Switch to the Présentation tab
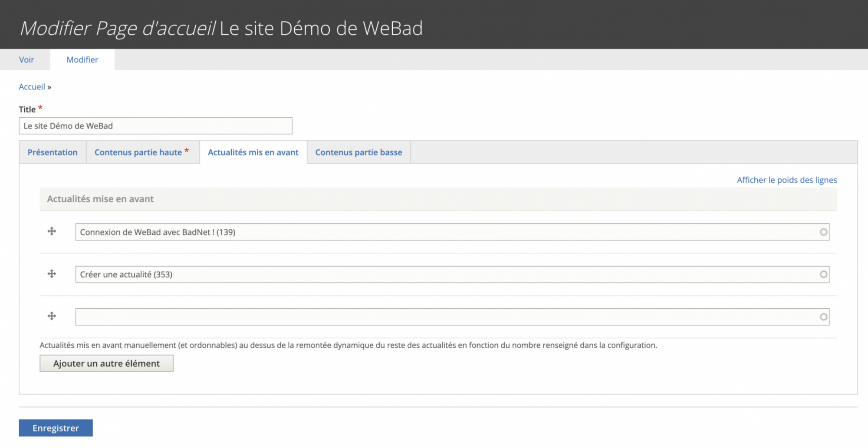Screen dimensions: 868x448 point(53,152)
